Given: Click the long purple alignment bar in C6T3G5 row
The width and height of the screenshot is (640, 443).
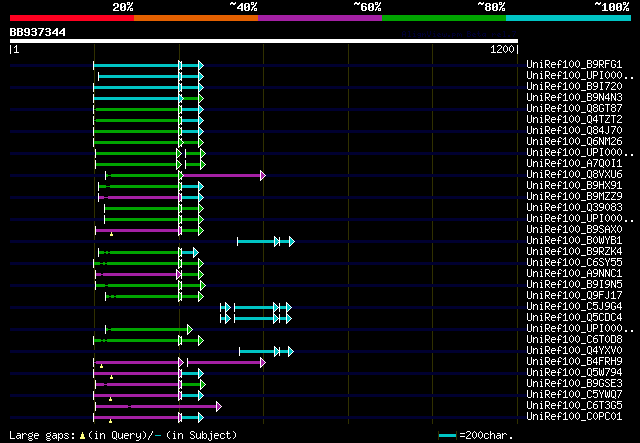Looking at the screenshot, I should (157, 407).
